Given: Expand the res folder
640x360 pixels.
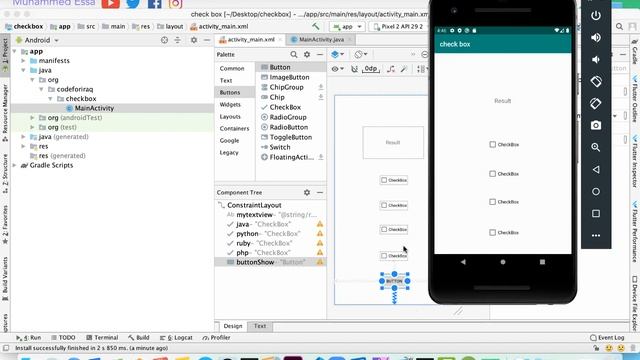Looking at the screenshot, I should click(23, 146).
